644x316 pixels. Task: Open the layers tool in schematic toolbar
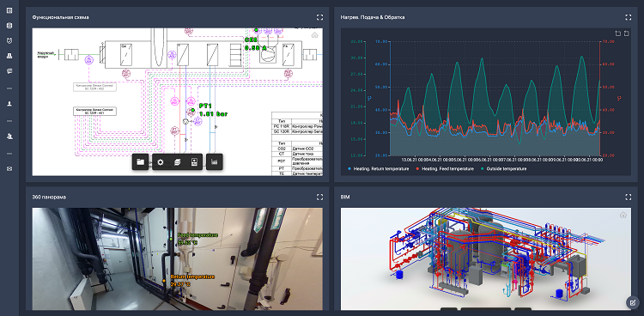[178, 162]
